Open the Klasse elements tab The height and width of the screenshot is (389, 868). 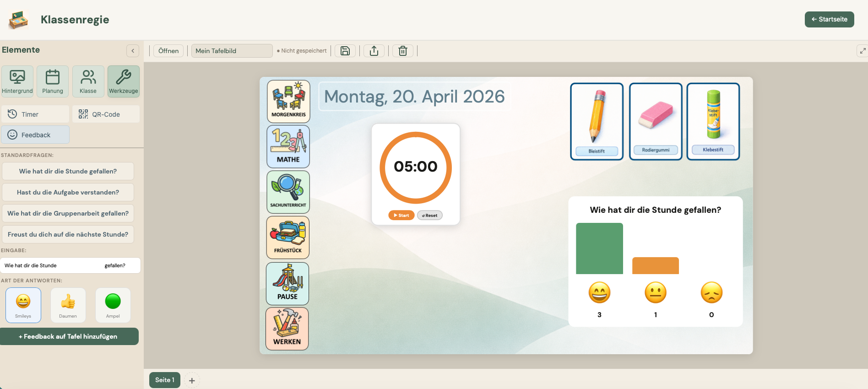coord(88,81)
